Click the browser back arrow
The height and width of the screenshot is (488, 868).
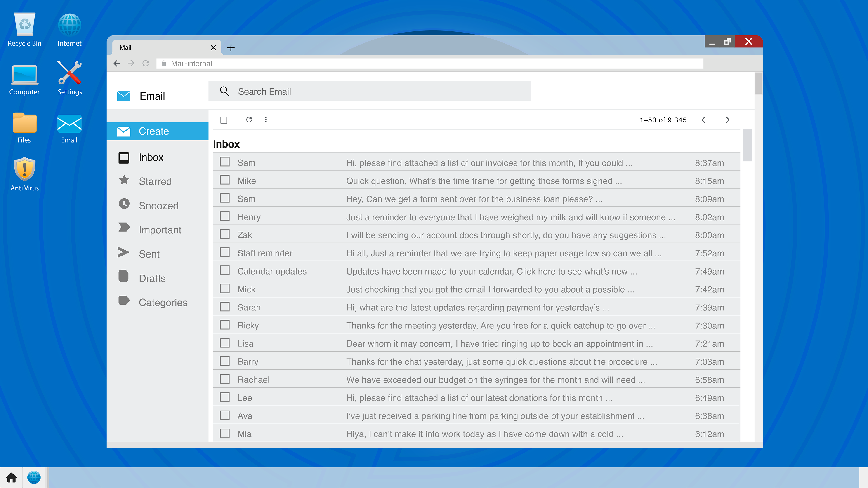click(x=117, y=63)
